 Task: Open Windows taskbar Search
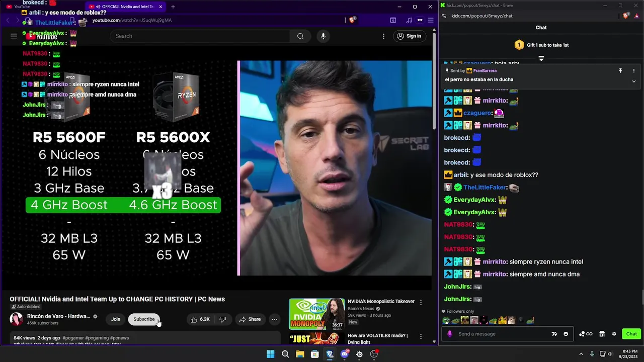[x=285, y=354]
